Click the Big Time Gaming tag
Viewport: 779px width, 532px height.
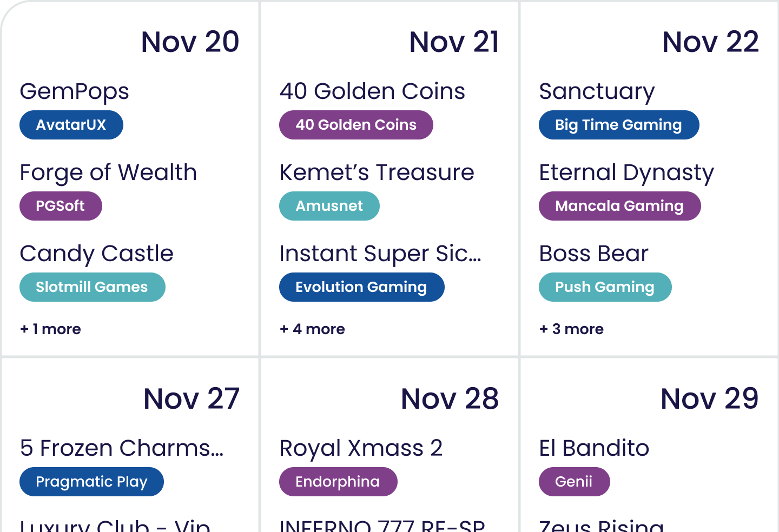pos(618,125)
